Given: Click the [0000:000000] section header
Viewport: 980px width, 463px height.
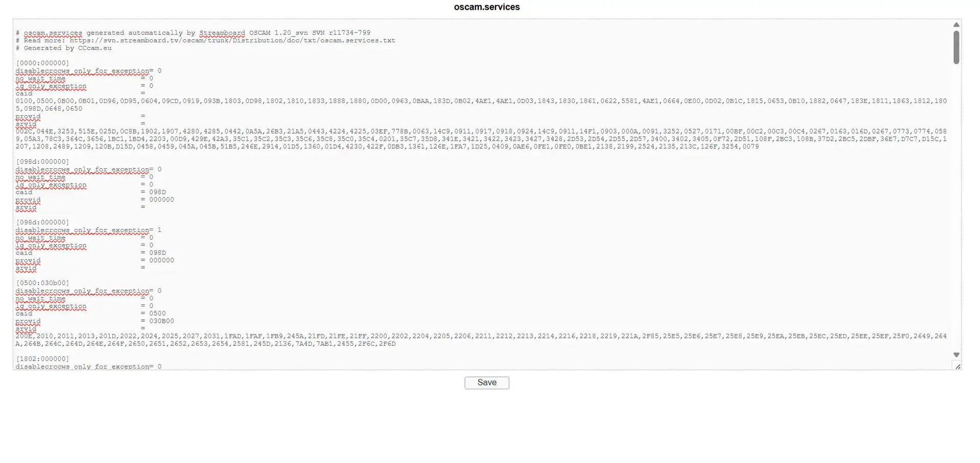Looking at the screenshot, I should [42, 63].
